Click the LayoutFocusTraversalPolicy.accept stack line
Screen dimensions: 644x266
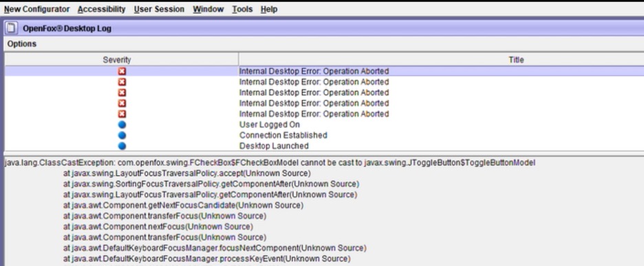tap(187, 174)
